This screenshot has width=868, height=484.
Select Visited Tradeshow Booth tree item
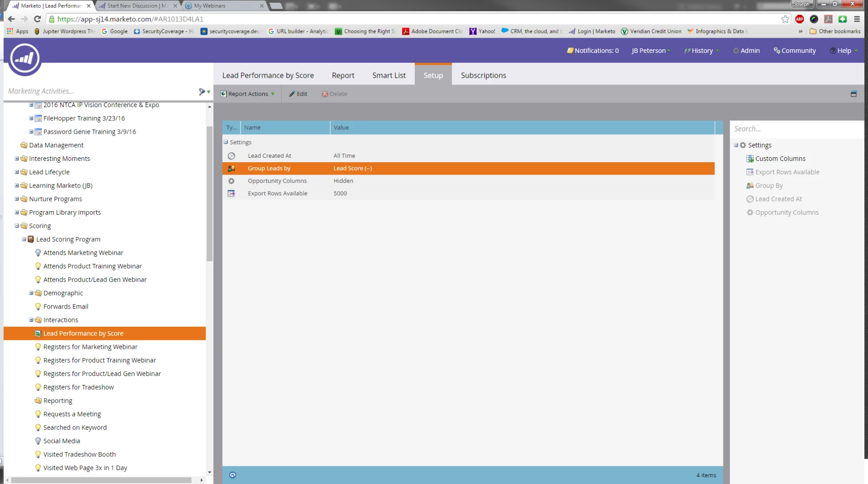click(x=80, y=455)
